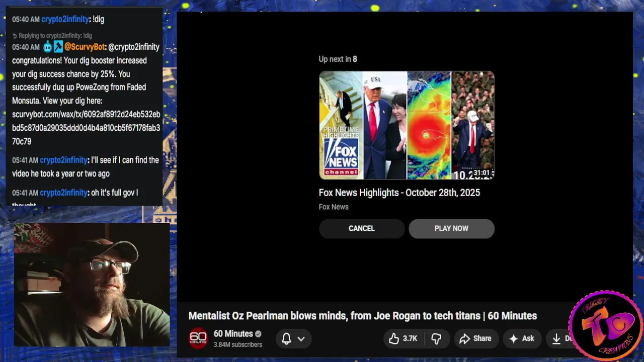This screenshot has width=644, height=362.
Task: Click the Fox News Highlights video title
Action: (399, 193)
